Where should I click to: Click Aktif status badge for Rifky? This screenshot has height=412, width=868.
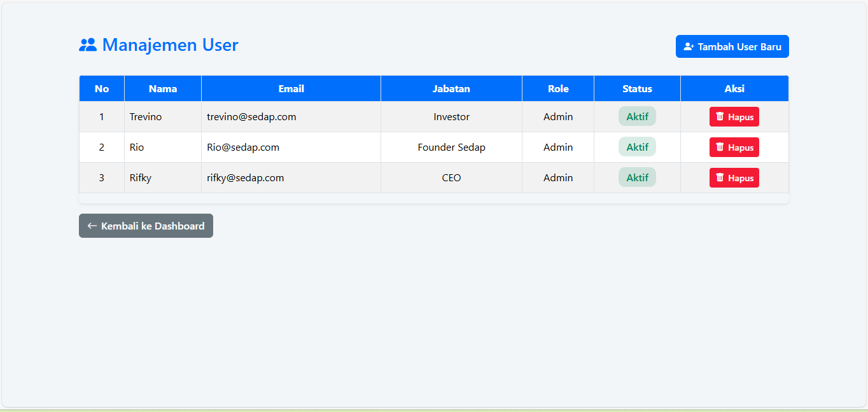[637, 177]
